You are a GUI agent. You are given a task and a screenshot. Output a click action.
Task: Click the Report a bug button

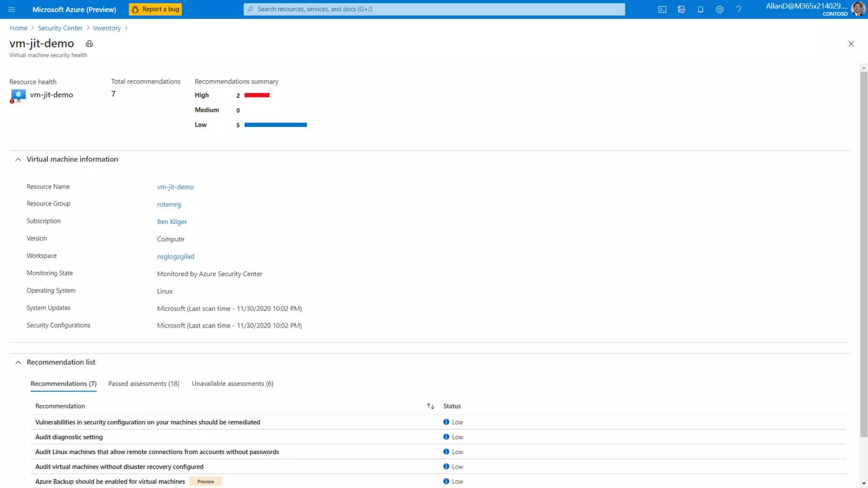155,9
